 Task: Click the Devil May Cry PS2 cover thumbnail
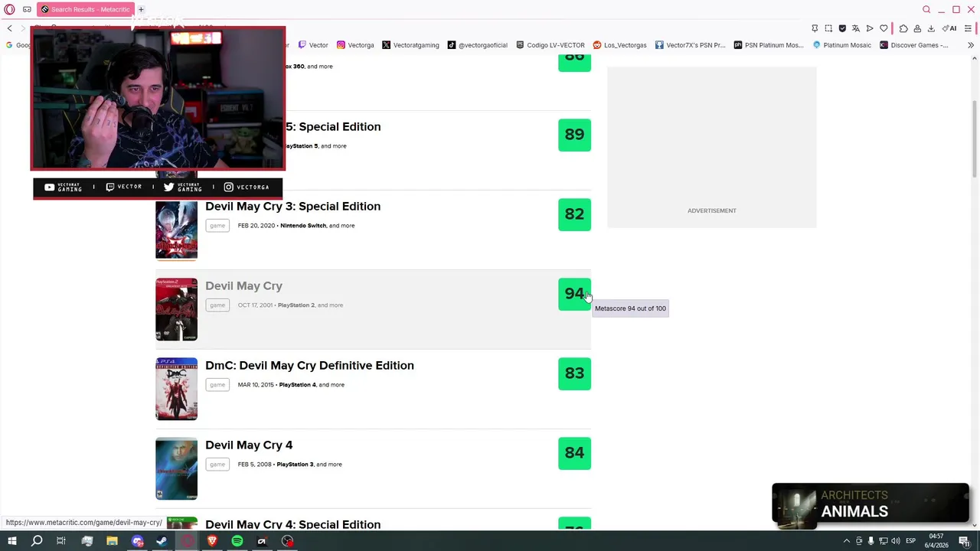(x=176, y=309)
